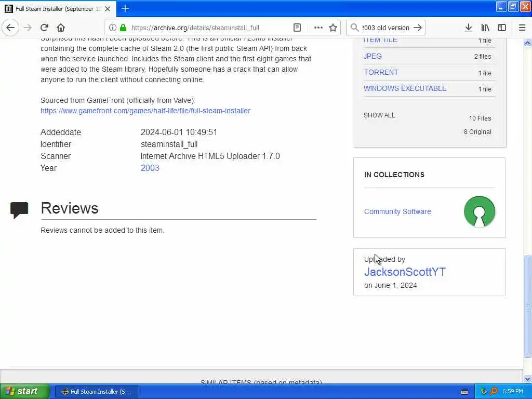This screenshot has width=532, height=399.
Task: Click "Reviews cannot be added to this item."
Action: click(x=102, y=230)
